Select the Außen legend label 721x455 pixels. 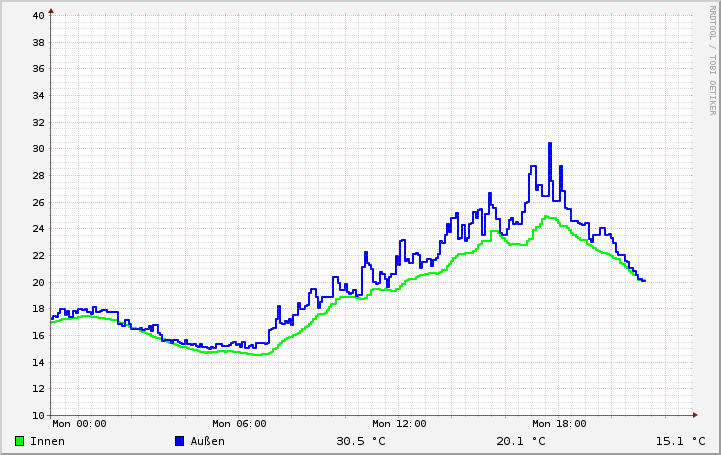coord(207,441)
